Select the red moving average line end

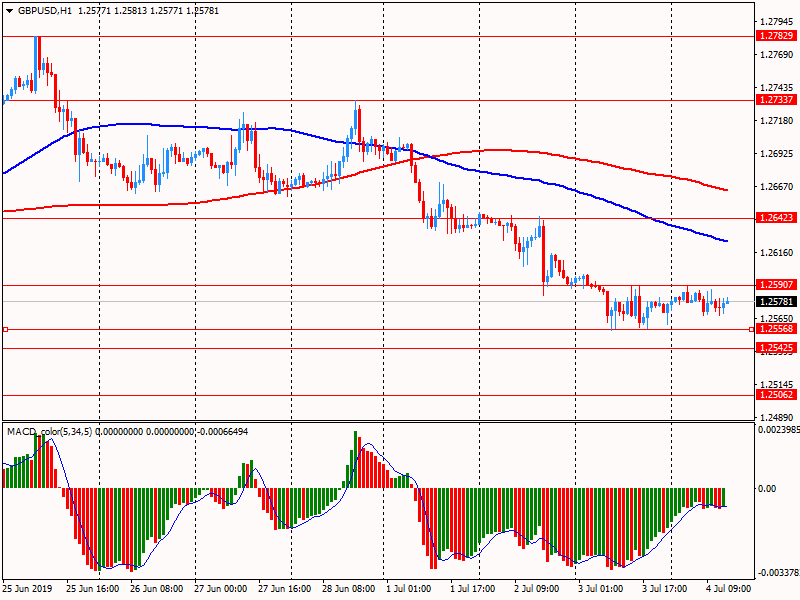pyautogui.click(x=726, y=190)
